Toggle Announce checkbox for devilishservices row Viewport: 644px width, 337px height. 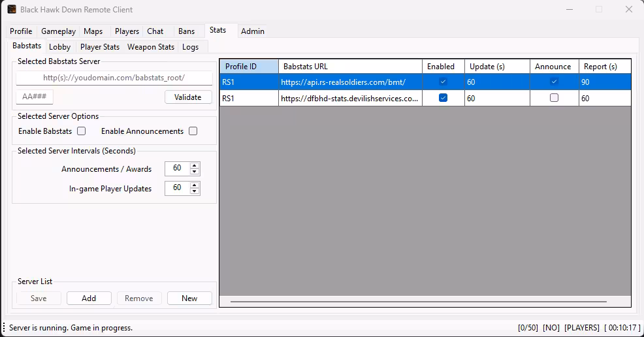[x=554, y=98]
